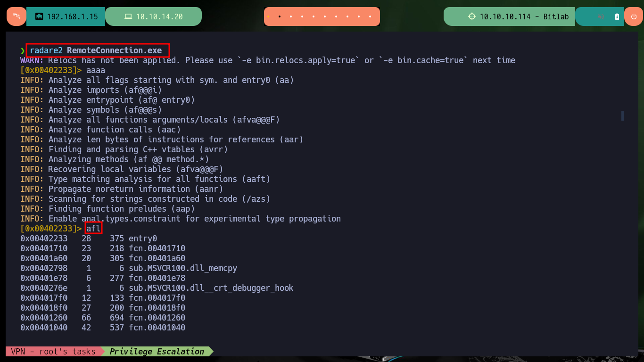The image size is (644, 362).
Task: Click the first [0x00402233]> prompt address
Action: (x=51, y=70)
